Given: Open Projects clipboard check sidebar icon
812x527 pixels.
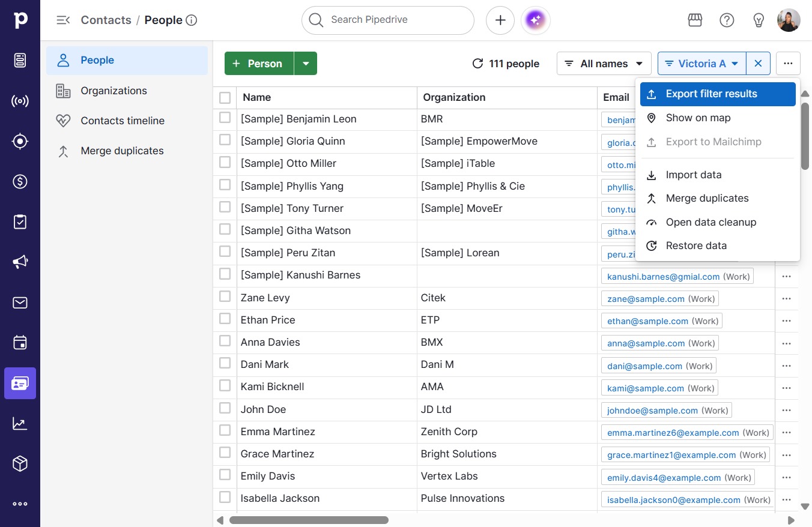Looking at the screenshot, I should coord(20,221).
